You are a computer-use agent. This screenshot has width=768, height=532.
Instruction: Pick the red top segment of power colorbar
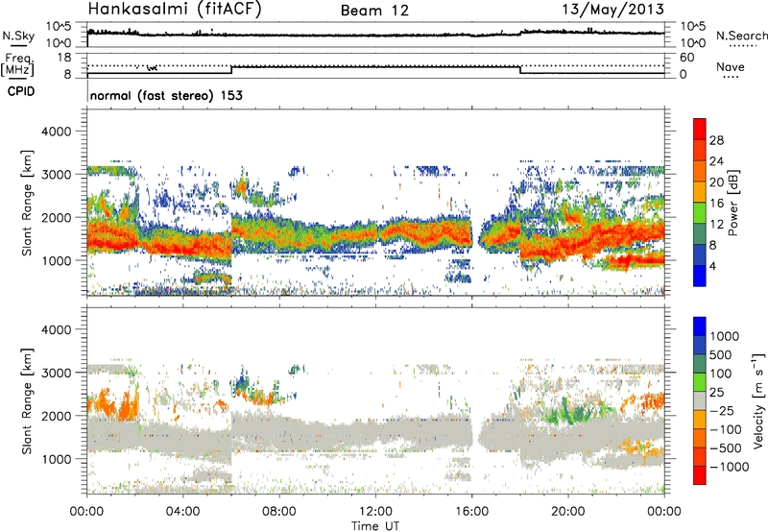pyautogui.click(x=700, y=127)
